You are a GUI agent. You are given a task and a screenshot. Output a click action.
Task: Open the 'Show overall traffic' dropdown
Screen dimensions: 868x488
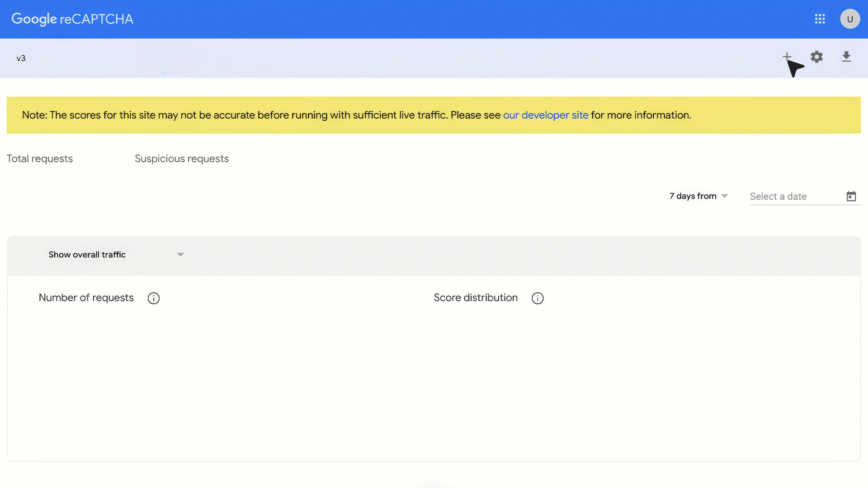tap(116, 255)
